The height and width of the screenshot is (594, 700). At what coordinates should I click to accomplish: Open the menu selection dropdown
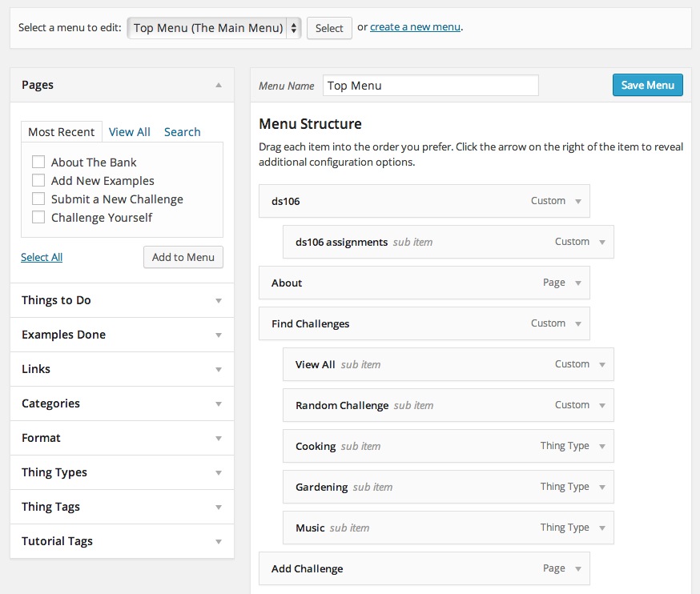tap(213, 28)
